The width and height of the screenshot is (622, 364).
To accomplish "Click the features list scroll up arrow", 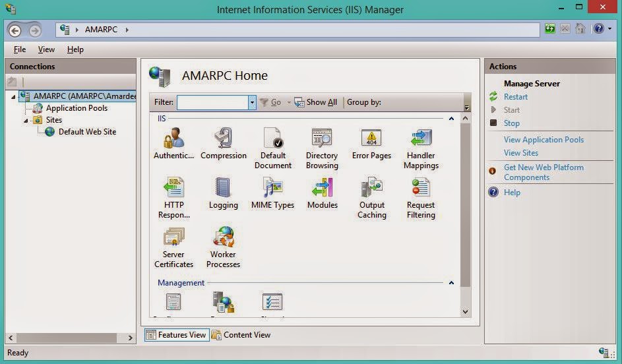I will (465, 118).
